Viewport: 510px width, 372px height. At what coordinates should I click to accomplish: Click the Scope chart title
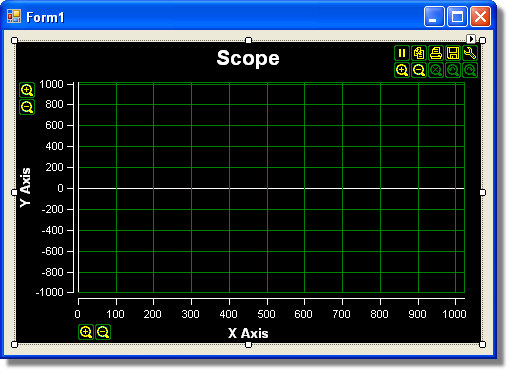tap(248, 58)
